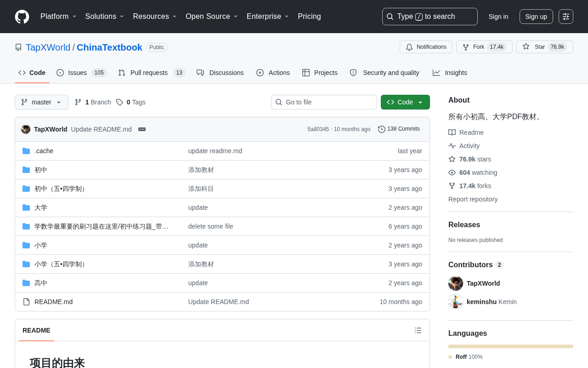The height and width of the screenshot is (368, 588).
Task: Click the branch icon next to 1 Branch
Action: (78, 102)
